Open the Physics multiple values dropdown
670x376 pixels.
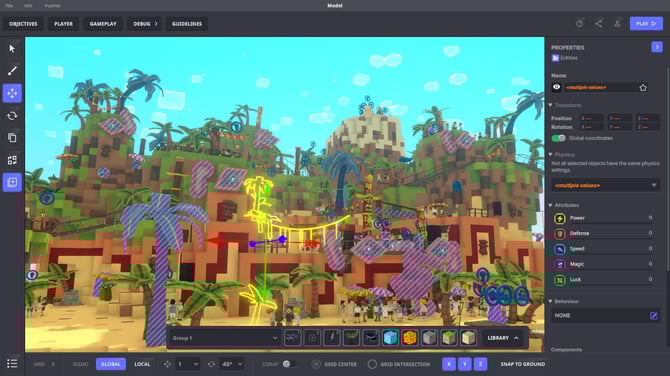coord(605,185)
